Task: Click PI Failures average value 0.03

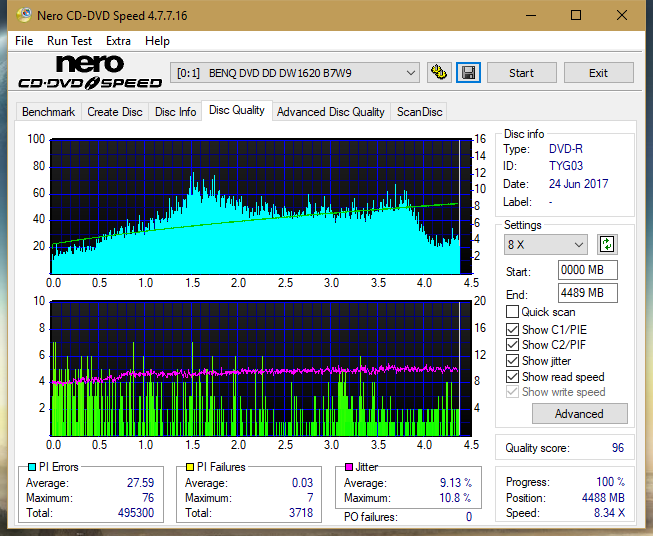Action: tap(302, 483)
